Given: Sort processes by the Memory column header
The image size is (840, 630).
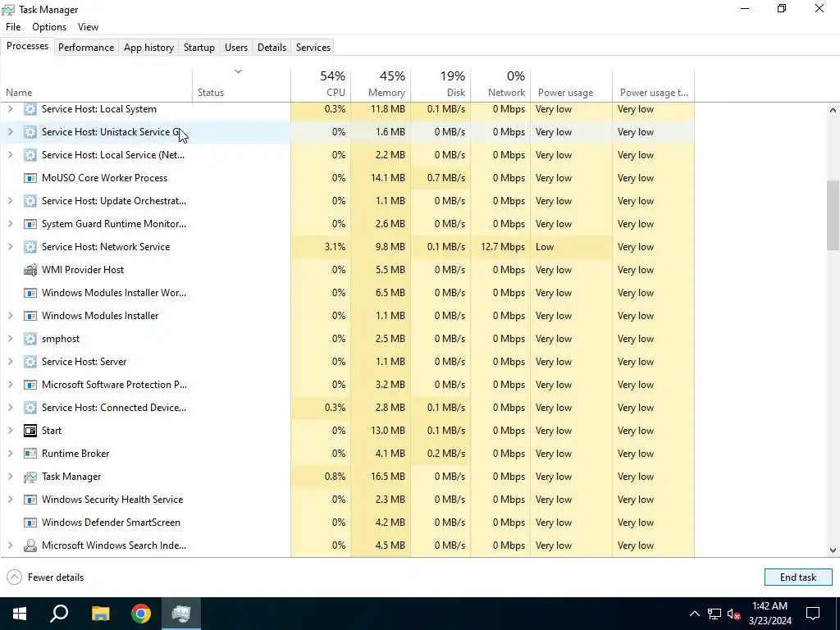Looking at the screenshot, I should [381, 85].
